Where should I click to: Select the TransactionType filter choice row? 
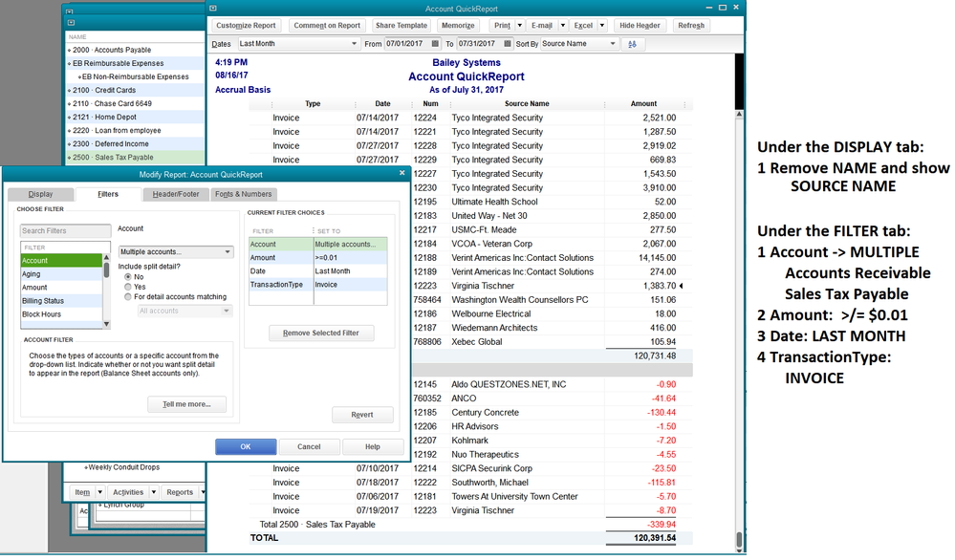[x=318, y=285]
